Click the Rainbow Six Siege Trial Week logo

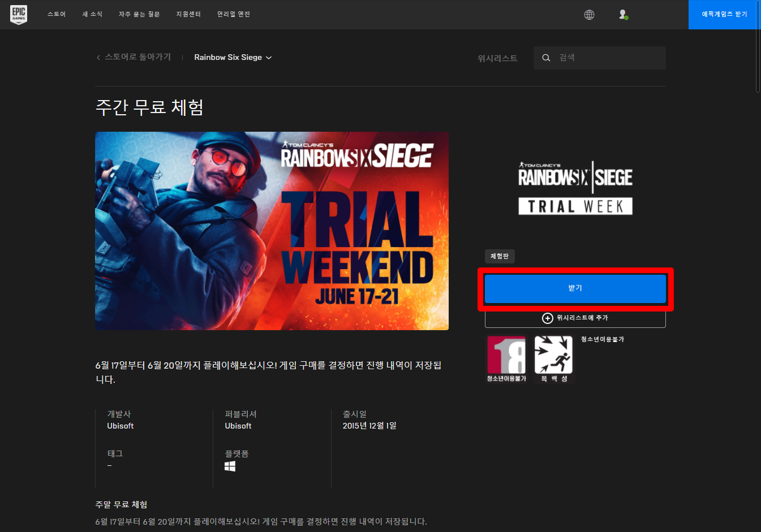(575, 188)
